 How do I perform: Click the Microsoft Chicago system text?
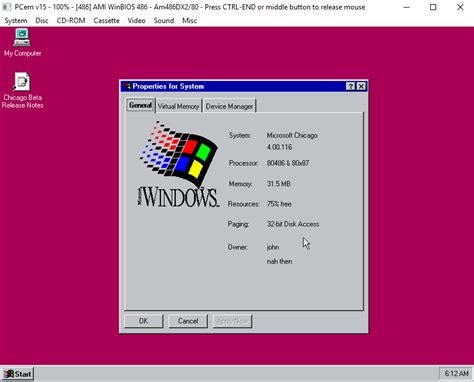292,135
